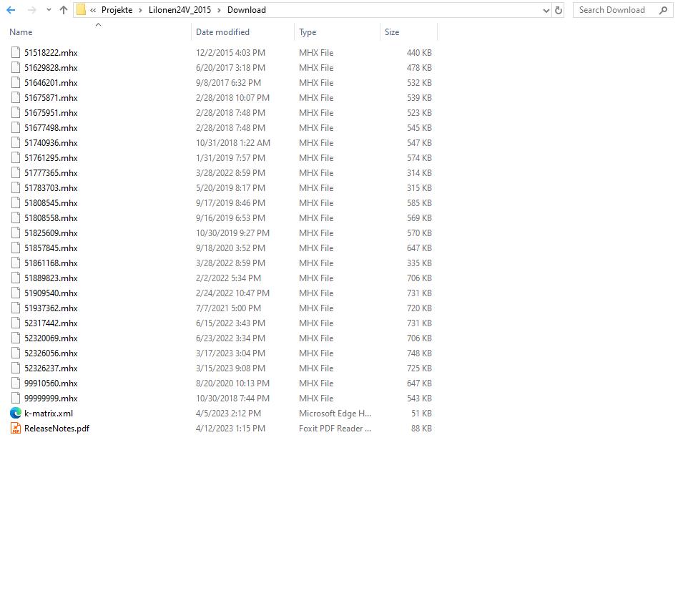
Task: Select file icon of 51783703.mhx
Action: click(x=16, y=187)
